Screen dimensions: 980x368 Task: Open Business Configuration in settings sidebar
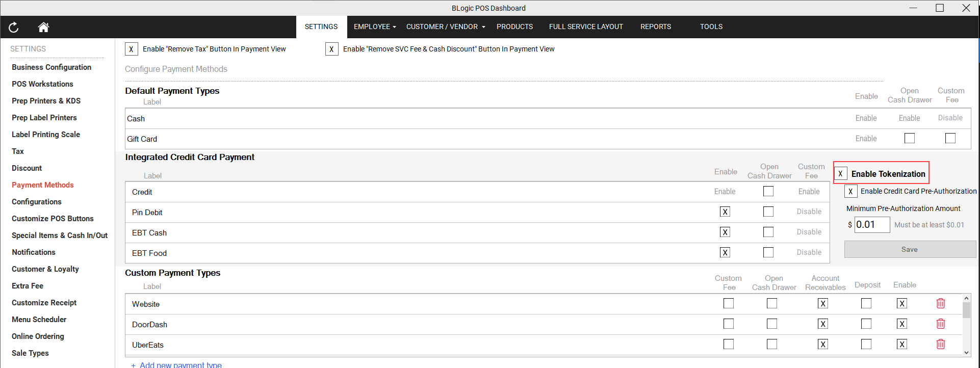click(x=51, y=67)
